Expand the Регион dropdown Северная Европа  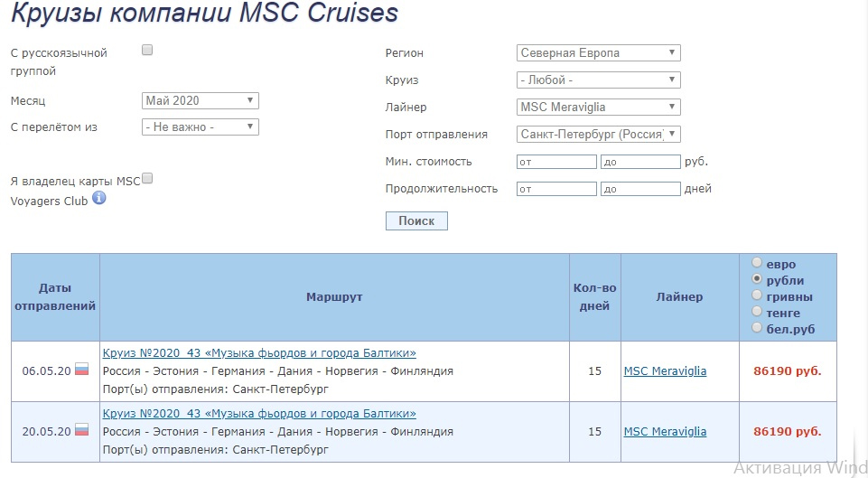click(598, 52)
